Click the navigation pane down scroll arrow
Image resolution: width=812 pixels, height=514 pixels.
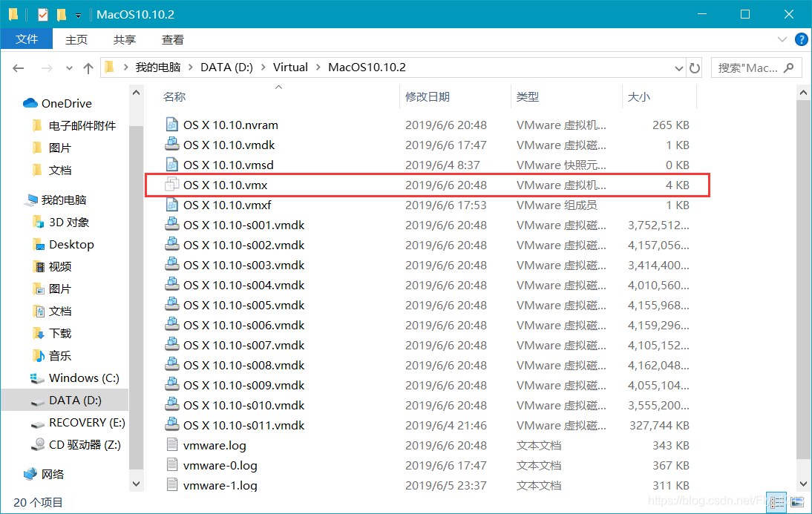pyautogui.click(x=136, y=484)
